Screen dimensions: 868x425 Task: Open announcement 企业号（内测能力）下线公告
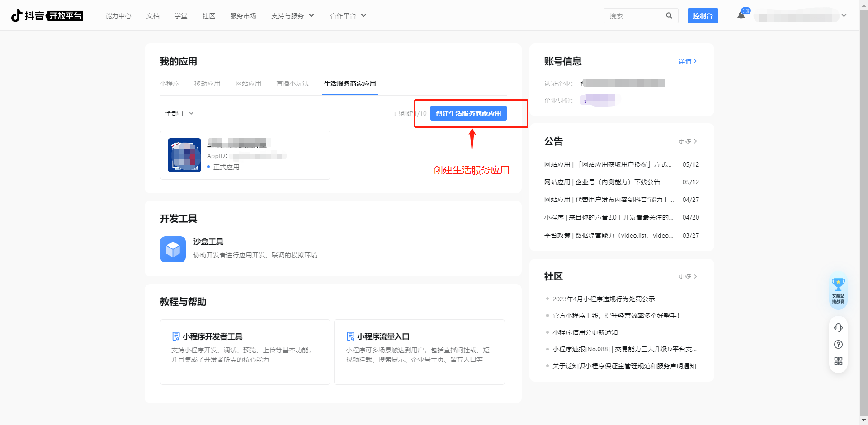(x=602, y=182)
